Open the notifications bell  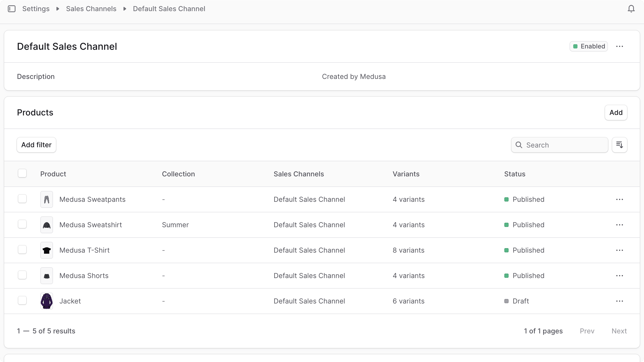coord(632,8)
